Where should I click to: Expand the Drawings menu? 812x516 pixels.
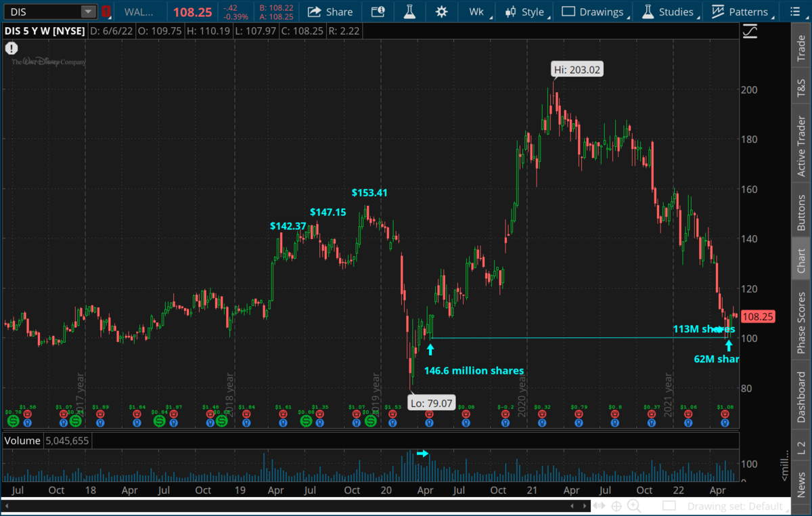click(x=593, y=12)
